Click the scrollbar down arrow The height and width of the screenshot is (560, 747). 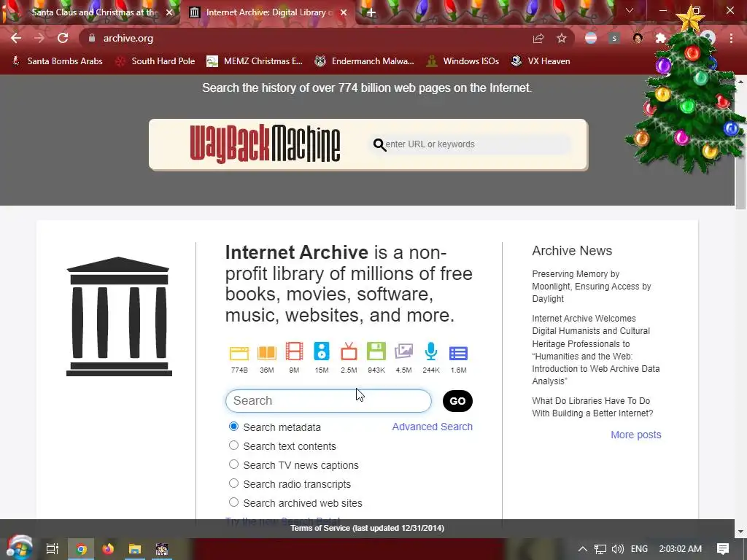coord(741,532)
